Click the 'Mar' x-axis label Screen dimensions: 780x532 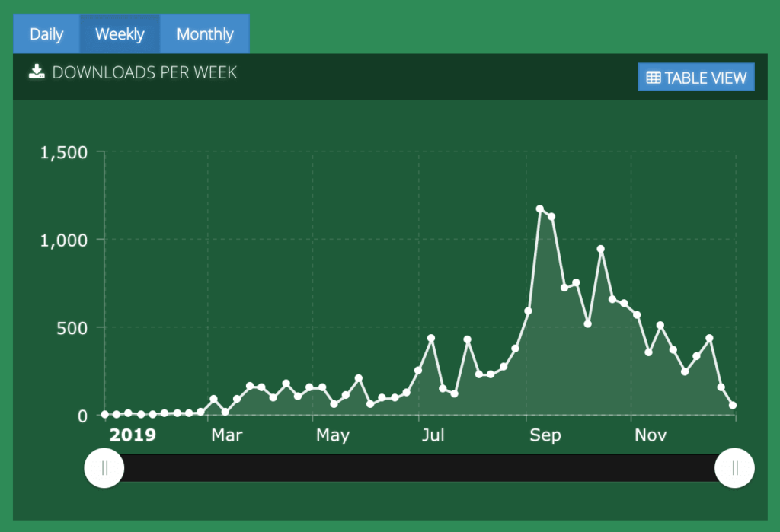(227, 435)
